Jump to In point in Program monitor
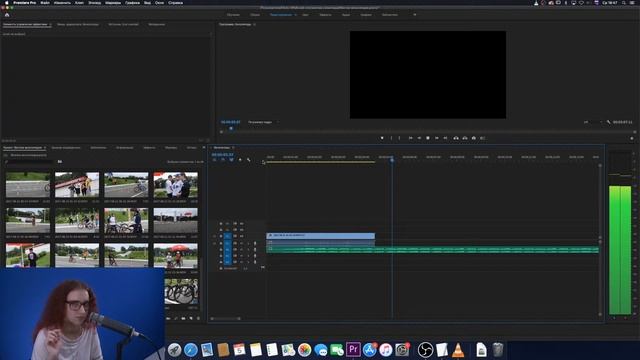 pos(410,138)
